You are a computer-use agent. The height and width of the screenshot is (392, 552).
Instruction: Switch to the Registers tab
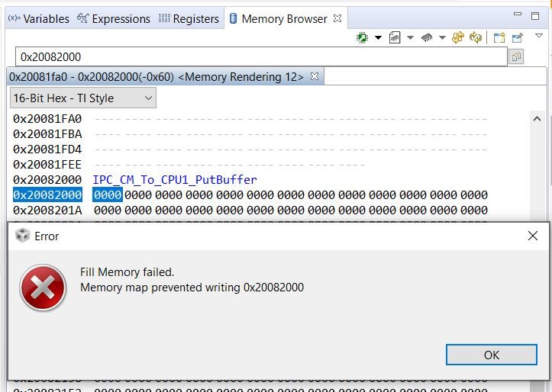(189, 18)
